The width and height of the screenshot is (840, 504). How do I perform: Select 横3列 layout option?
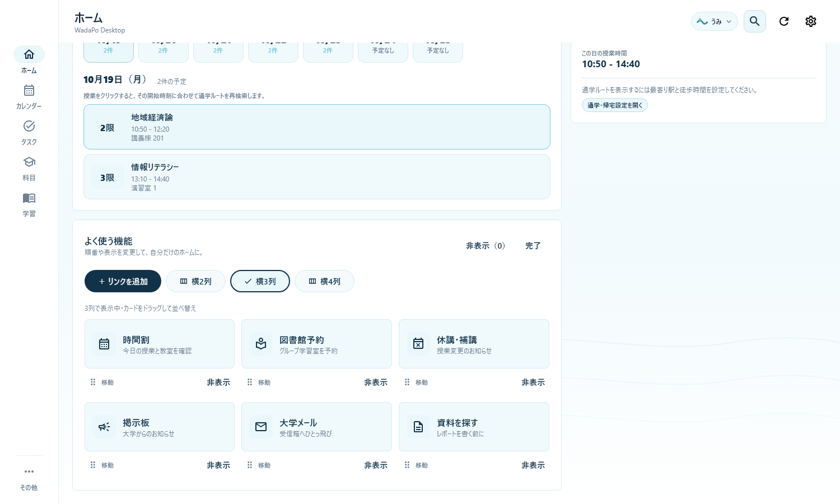point(260,281)
